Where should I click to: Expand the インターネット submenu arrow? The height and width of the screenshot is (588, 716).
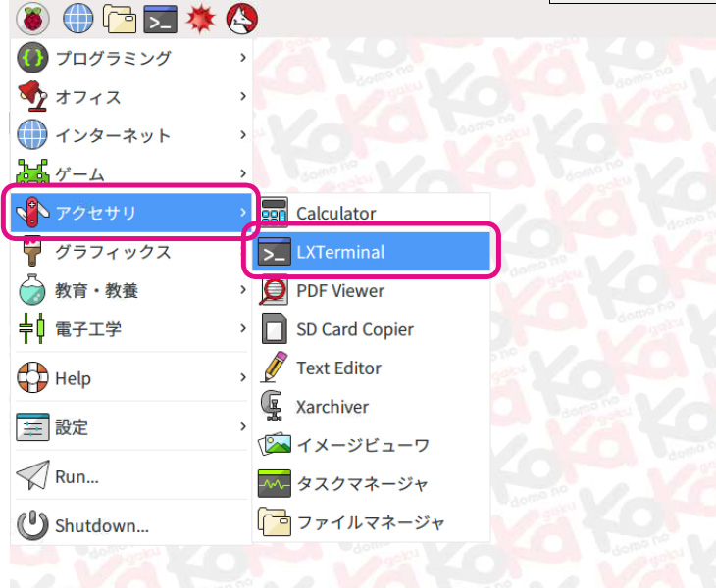click(243, 135)
